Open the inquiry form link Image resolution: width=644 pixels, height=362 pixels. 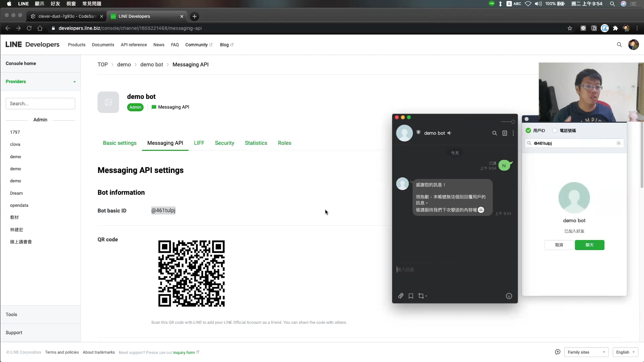coord(184,352)
